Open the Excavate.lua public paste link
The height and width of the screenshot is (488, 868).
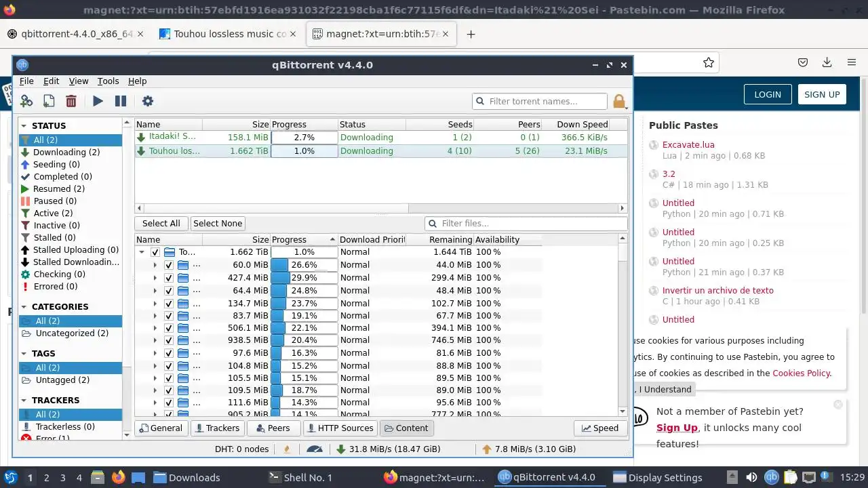688,144
